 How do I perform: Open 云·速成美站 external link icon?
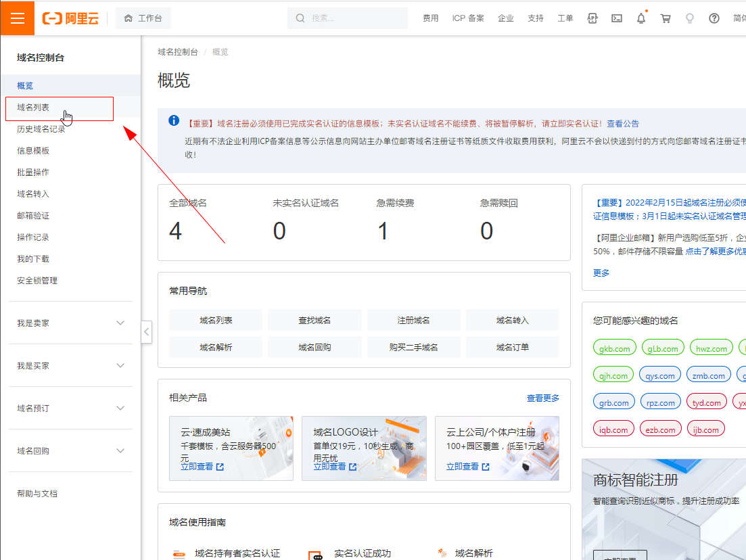pyautogui.click(x=220, y=467)
